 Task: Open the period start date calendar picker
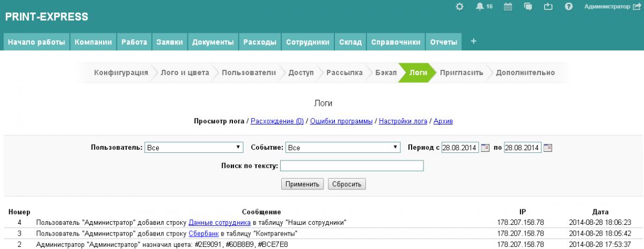[x=485, y=148]
